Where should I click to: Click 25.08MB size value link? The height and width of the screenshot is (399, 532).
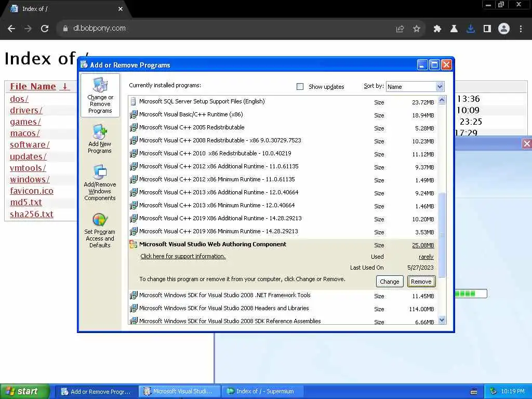tap(423, 245)
